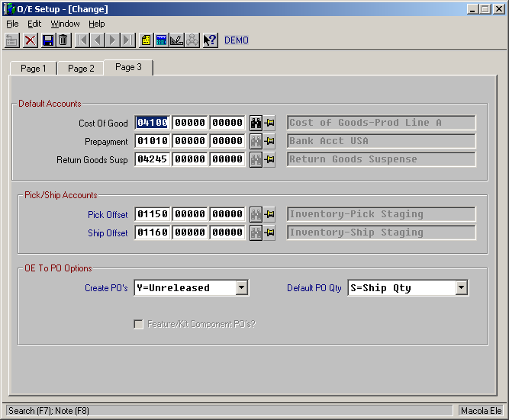Click the Inventory-Pick Staging description

382,214
